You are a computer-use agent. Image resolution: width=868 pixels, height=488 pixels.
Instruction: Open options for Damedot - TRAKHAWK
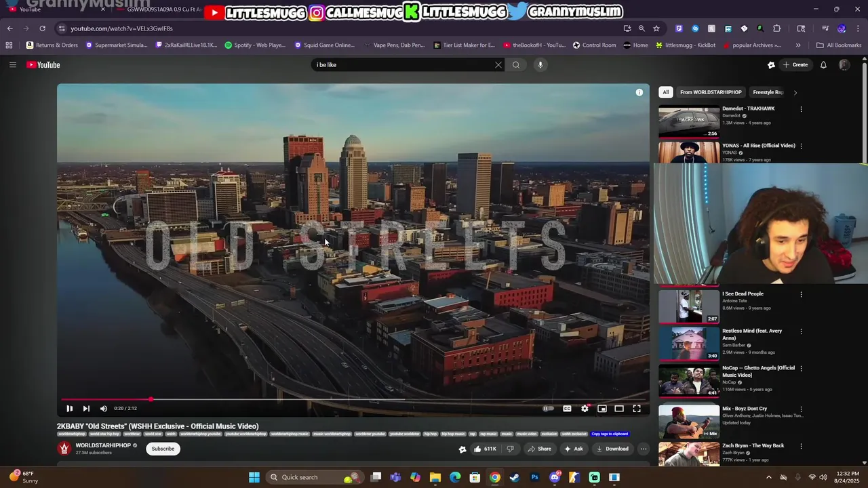801,109
